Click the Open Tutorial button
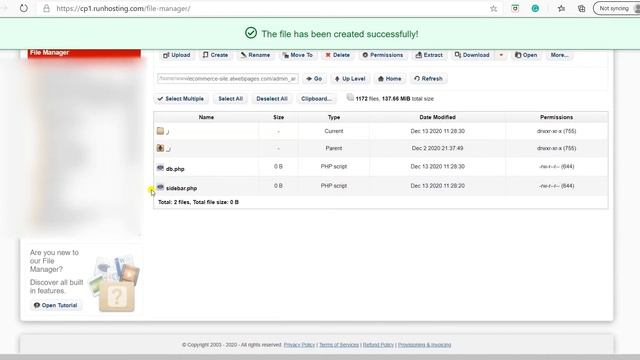The height and width of the screenshot is (360, 640). 56,305
